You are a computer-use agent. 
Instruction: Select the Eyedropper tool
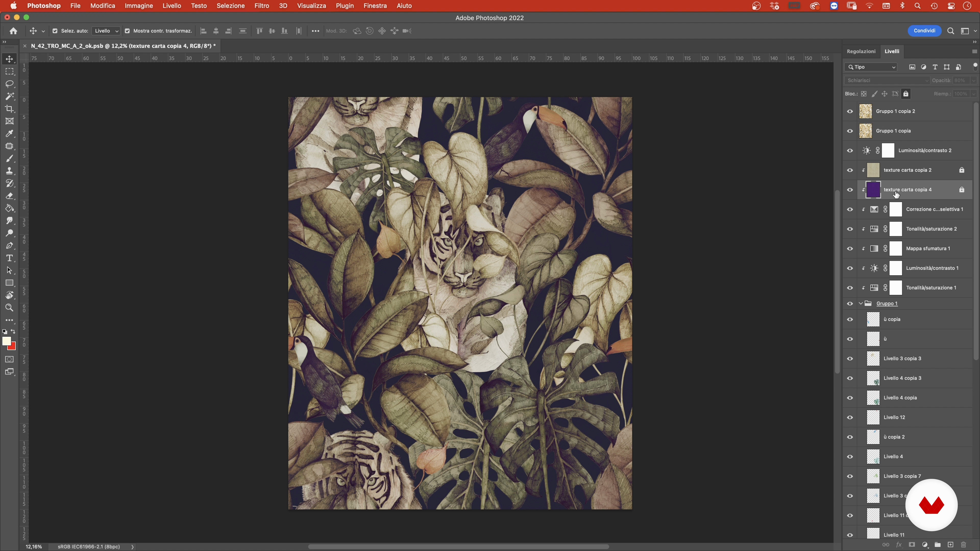coord(9,133)
